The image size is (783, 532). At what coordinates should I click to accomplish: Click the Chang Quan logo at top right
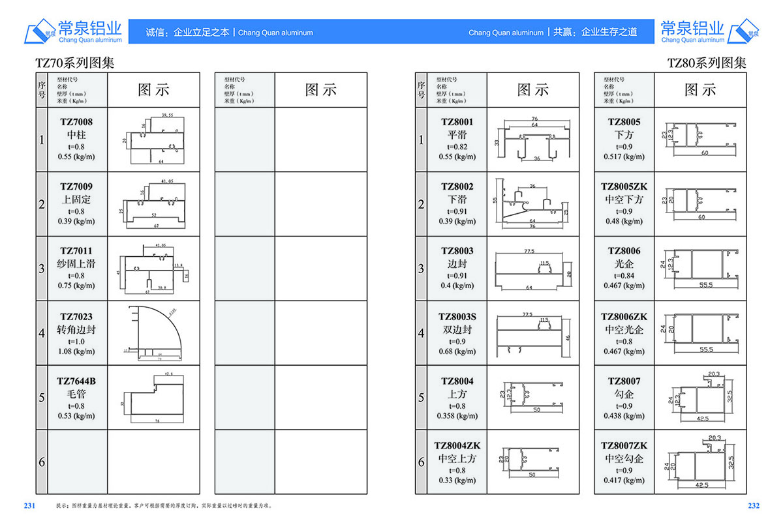[710, 31]
